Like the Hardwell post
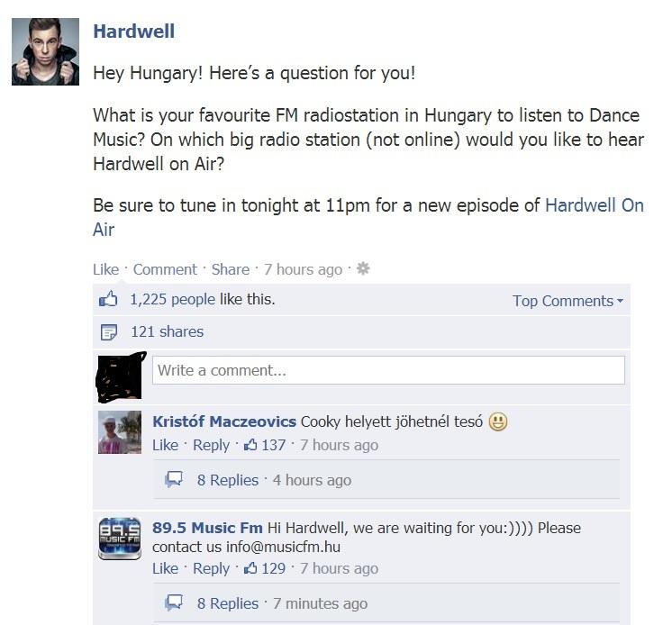The width and height of the screenshot is (672, 625). [106, 269]
